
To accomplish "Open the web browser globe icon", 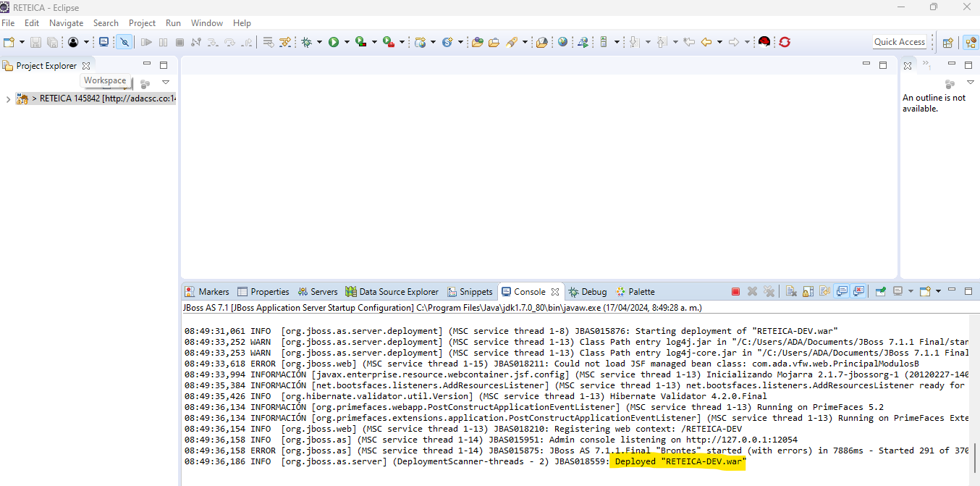I will point(562,42).
